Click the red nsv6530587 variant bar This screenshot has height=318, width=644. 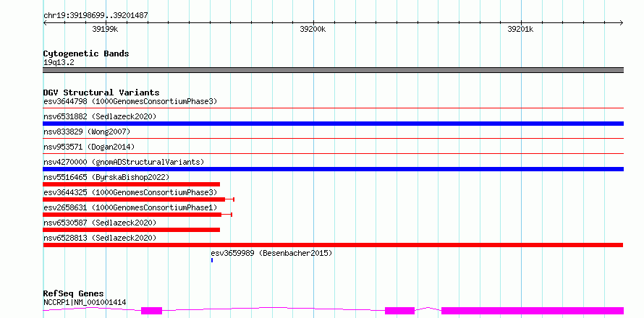tap(132, 230)
